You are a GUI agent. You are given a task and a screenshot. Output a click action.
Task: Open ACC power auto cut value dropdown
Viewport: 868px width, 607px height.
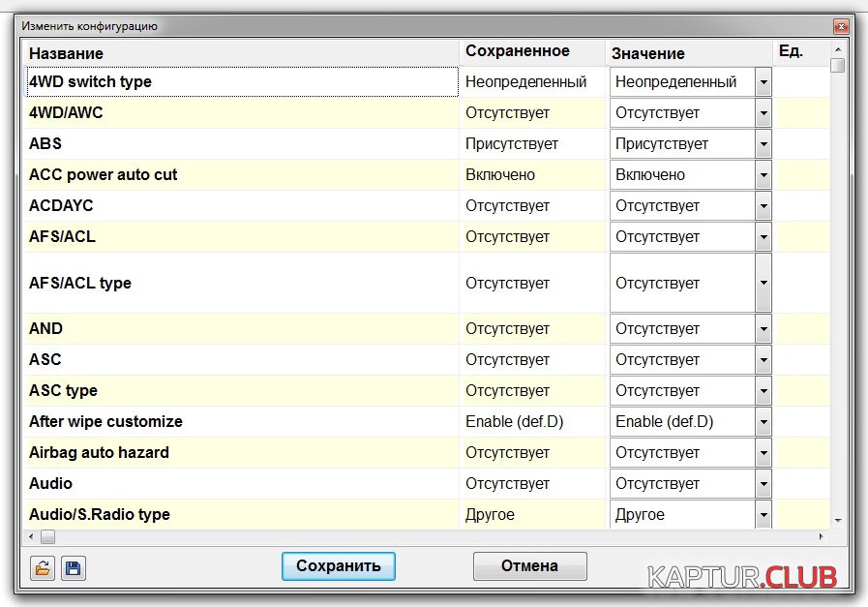coord(763,175)
